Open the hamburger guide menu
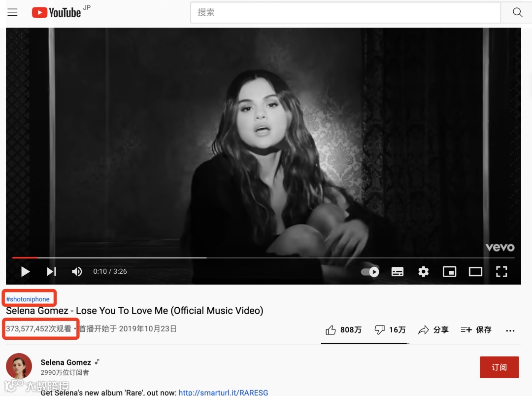The height and width of the screenshot is (396, 532). 12,12
